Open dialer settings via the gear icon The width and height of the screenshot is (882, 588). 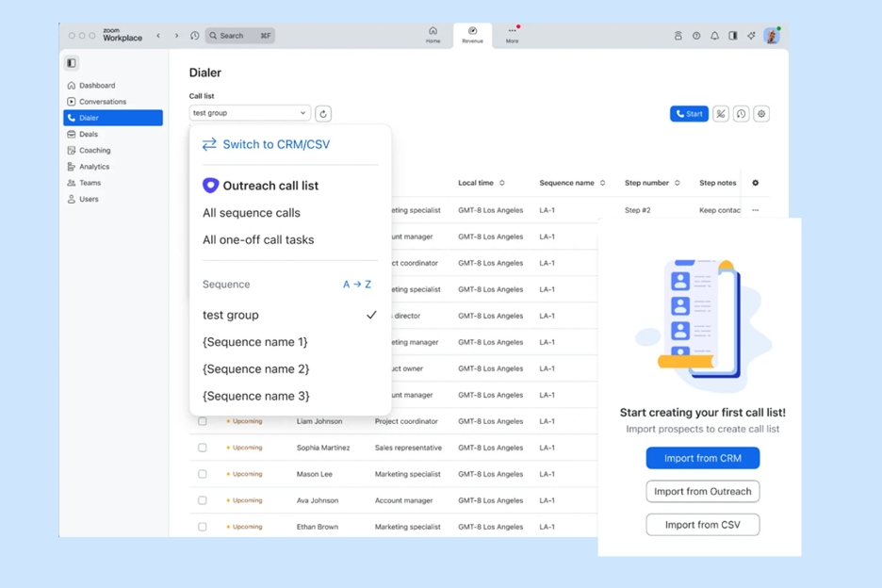click(760, 113)
